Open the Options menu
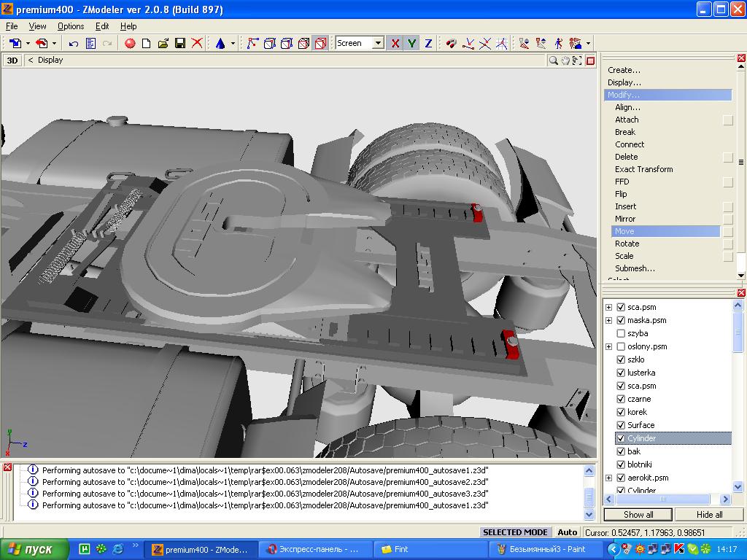The height and width of the screenshot is (560, 747). 71,26
